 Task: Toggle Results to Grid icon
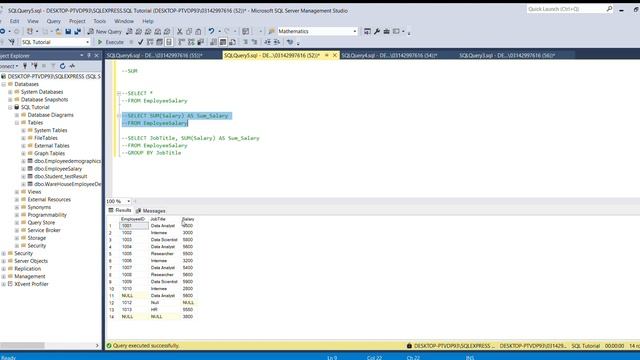tap(223, 42)
